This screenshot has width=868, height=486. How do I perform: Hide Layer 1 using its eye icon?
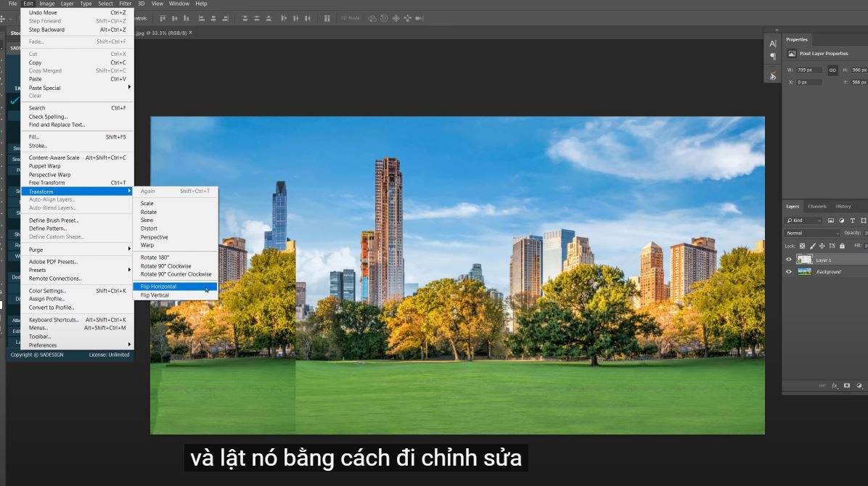pos(789,260)
